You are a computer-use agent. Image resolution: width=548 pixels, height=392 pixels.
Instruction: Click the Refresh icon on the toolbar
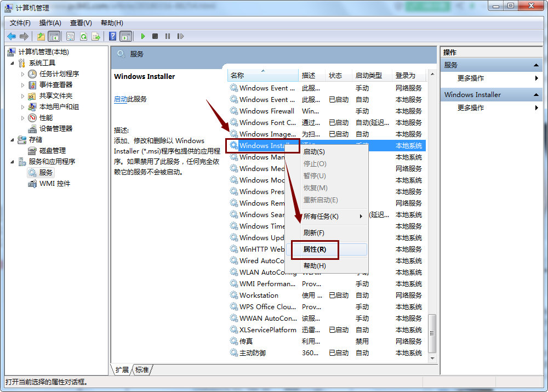coord(83,36)
